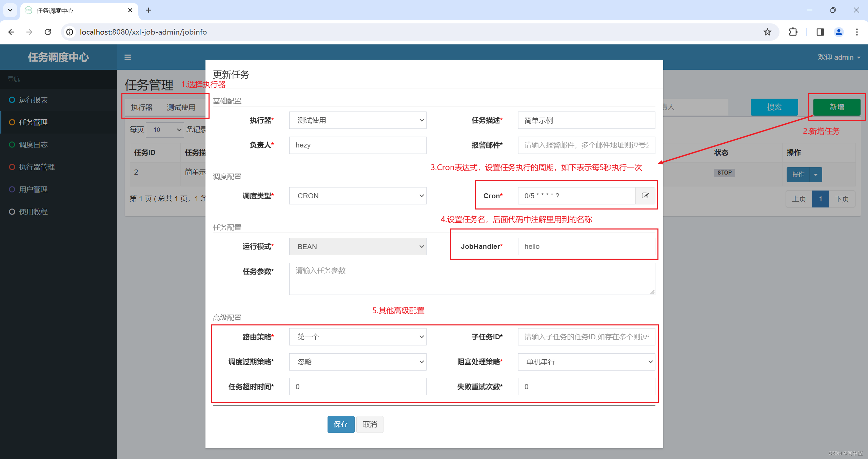
Task: Click the 报警邮件 input field
Action: click(x=587, y=145)
